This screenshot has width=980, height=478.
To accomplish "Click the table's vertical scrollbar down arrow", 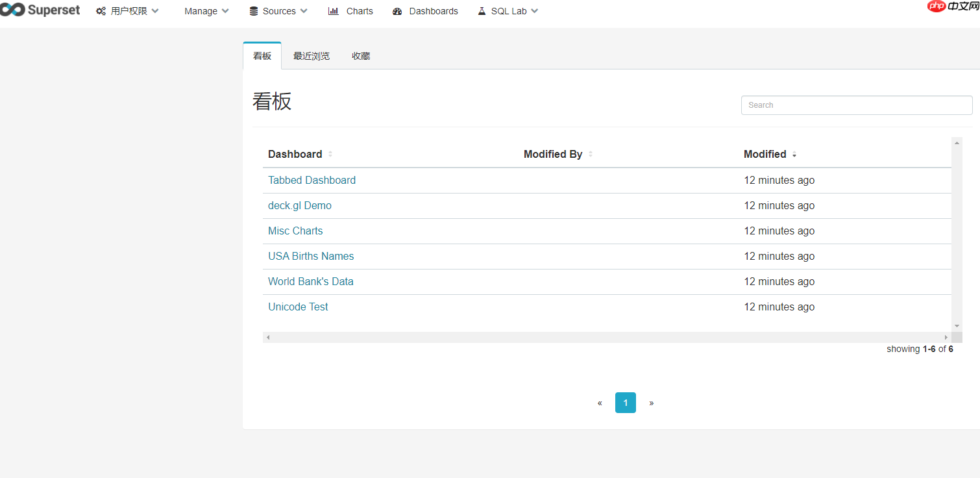I will point(957,326).
